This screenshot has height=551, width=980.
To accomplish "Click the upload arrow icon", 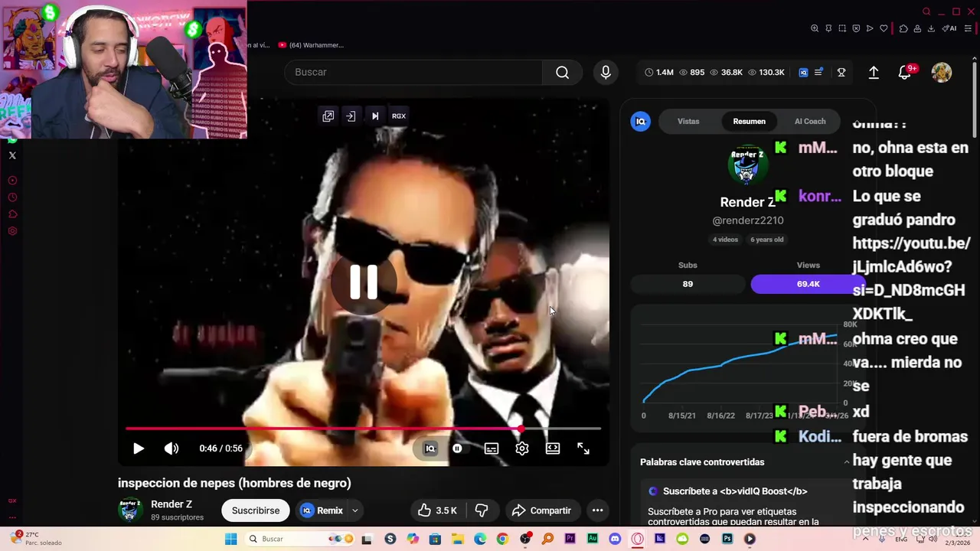I will 874,73.
